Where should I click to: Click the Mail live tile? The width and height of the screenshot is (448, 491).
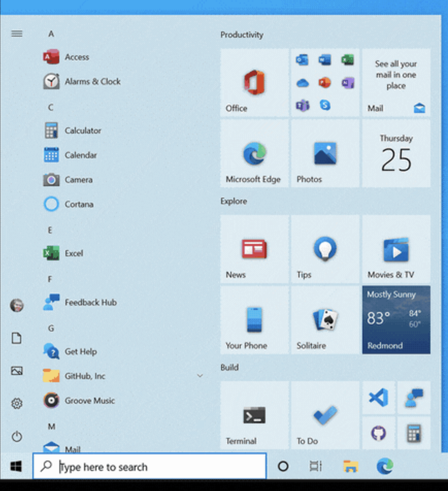click(x=396, y=83)
